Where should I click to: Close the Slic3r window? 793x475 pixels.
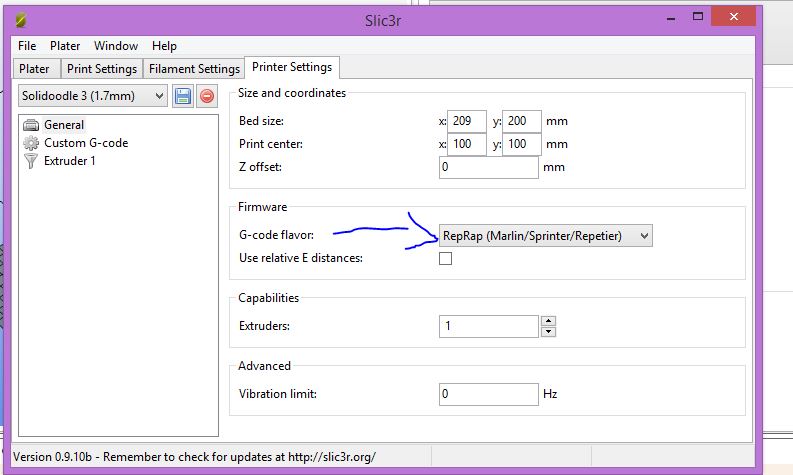pyautogui.click(x=733, y=17)
